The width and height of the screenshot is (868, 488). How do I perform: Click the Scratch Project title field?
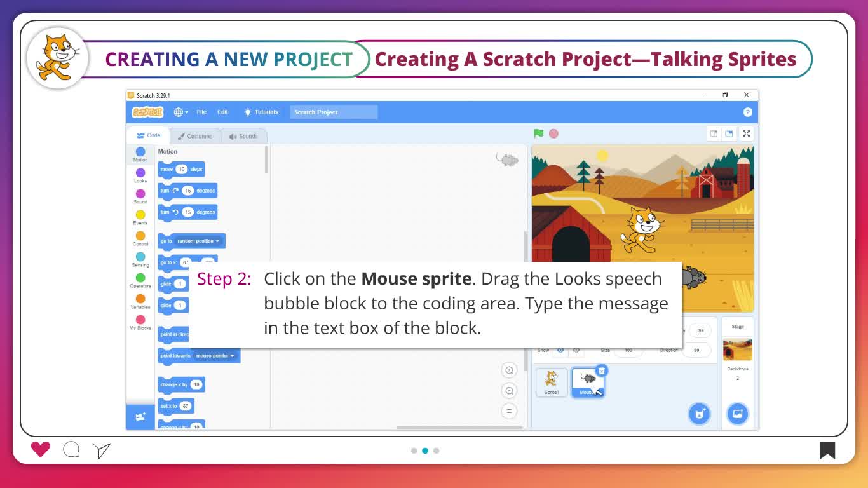point(334,112)
